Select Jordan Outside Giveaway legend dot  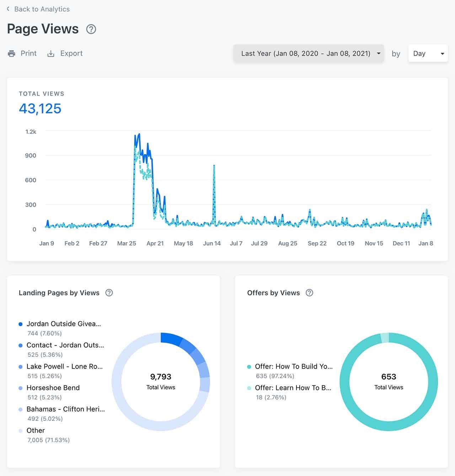(21, 324)
